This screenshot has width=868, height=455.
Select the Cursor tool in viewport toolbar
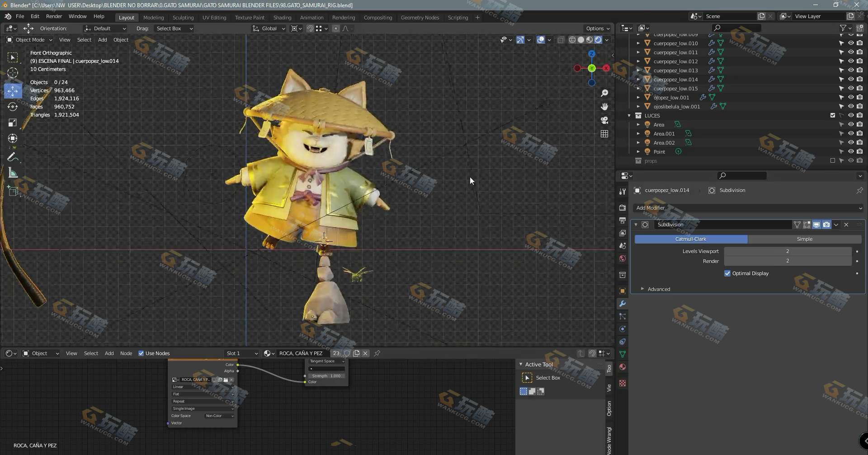click(13, 73)
